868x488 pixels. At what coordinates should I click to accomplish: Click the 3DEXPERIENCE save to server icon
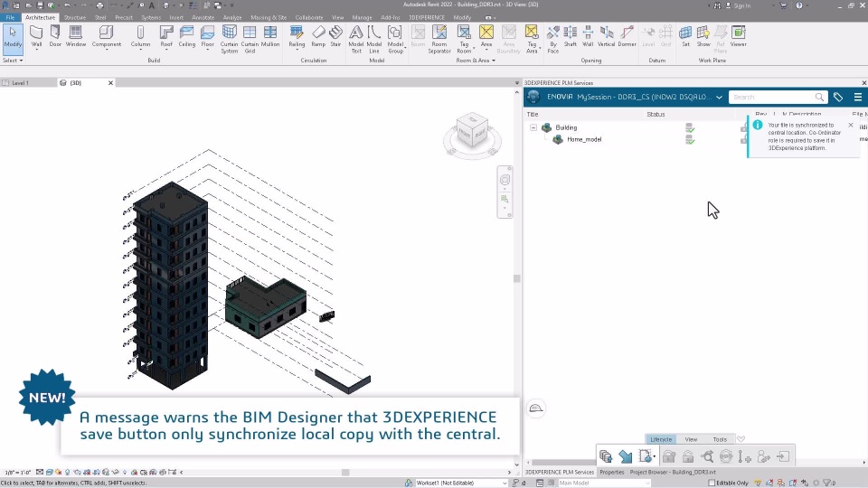(606, 456)
